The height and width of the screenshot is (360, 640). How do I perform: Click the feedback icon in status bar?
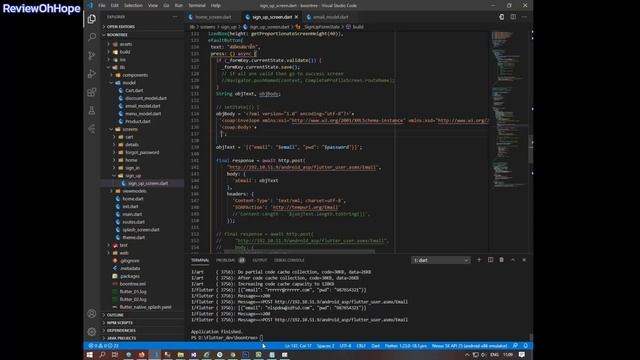click(x=515, y=346)
